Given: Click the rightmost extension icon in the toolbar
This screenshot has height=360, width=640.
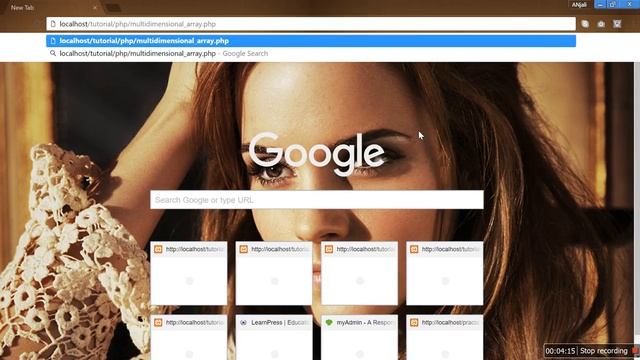Looking at the screenshot, I should click(617, 24).
